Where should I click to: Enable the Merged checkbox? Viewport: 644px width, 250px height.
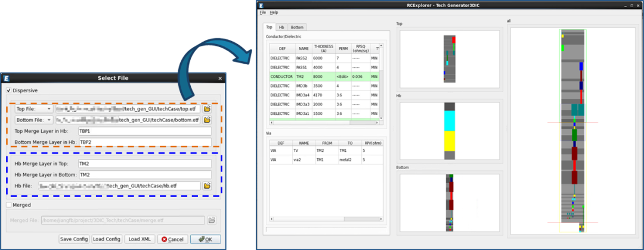click(9, 205)
